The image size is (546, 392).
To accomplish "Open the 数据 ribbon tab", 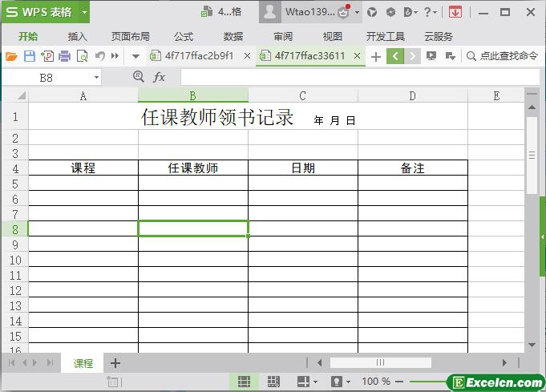I will click(x=233, y=36).
